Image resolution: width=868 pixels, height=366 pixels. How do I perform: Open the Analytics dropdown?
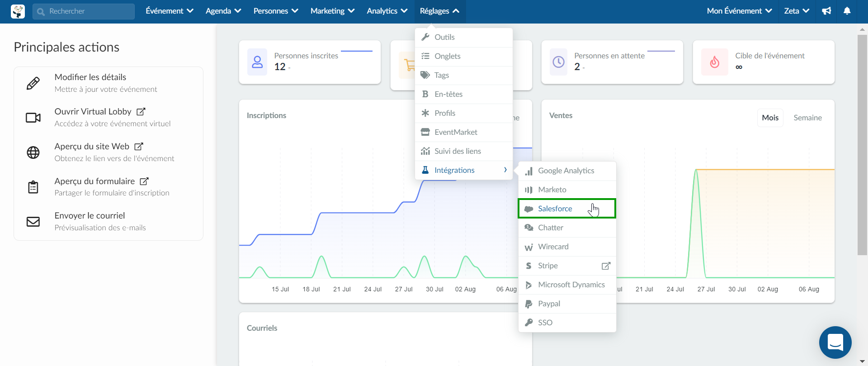coord(387,11)
